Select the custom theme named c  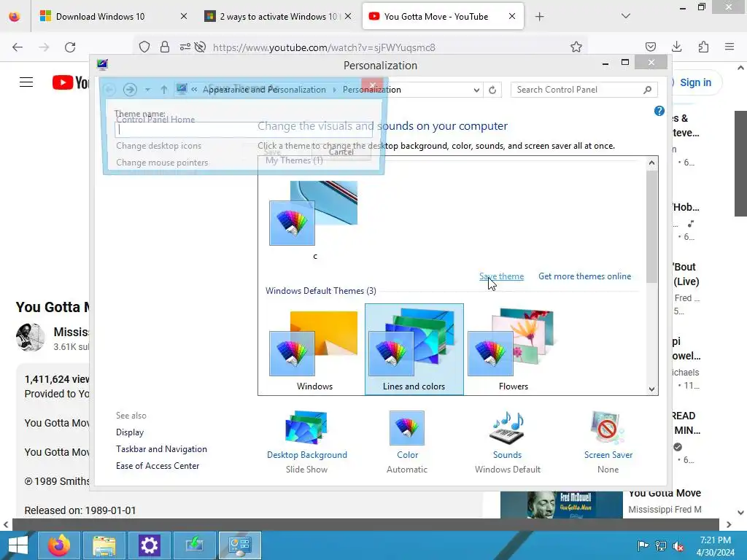click(x=314, y=220)
